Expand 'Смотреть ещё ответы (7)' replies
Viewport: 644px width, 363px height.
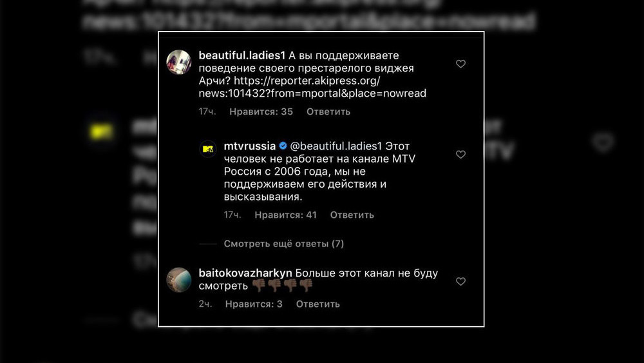point(284,244)
